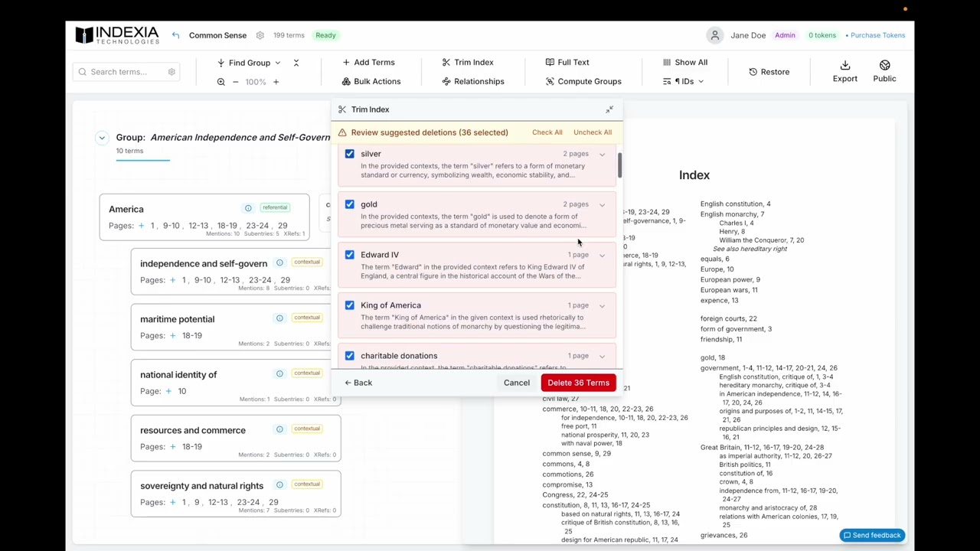Click the Admin role badge
This screenshot has height=551, width=980.
click(785, 35)
